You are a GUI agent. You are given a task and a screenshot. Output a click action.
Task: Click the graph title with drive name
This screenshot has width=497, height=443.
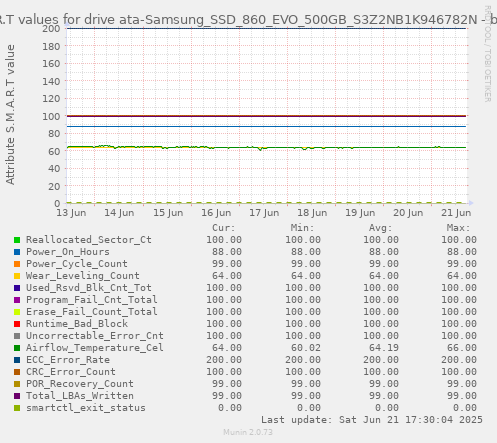[x=248, y=20]
